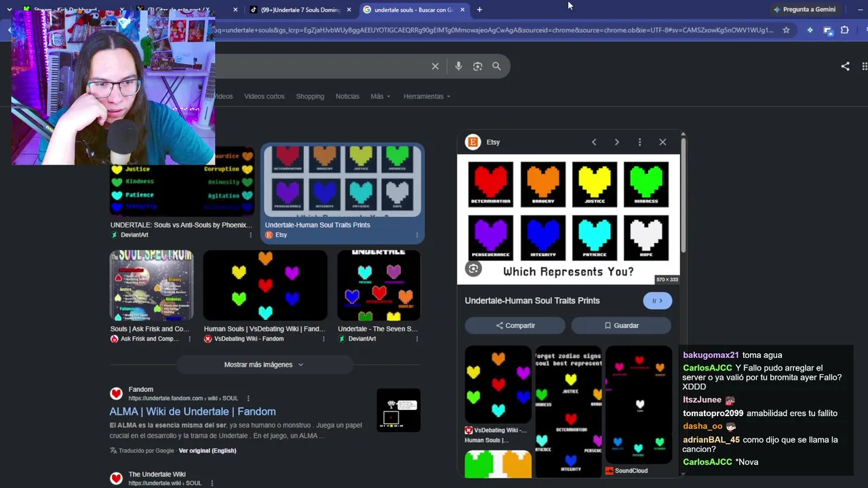Open options for the DeviantArt Souls vs Anti-Souls result
Screen dimensions: 868x488
[250, 235]
